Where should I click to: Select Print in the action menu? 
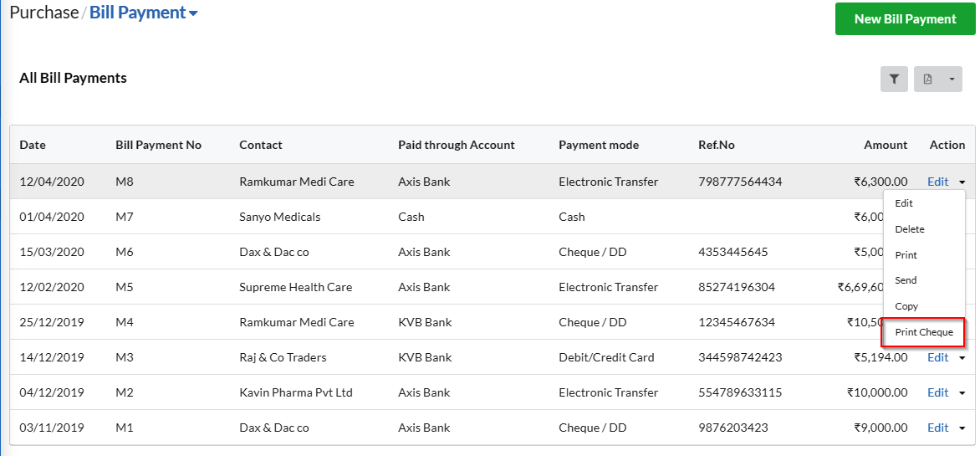[x=906, y=255]
